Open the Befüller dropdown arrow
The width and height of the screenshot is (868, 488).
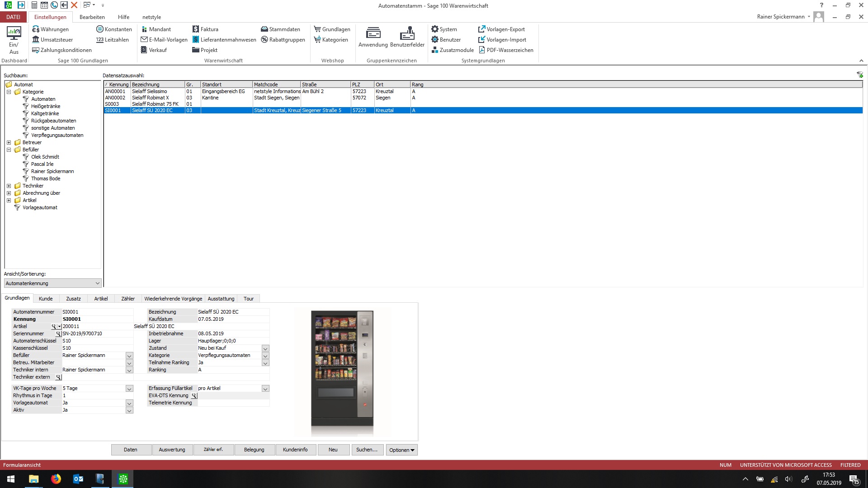coord(129,356)
